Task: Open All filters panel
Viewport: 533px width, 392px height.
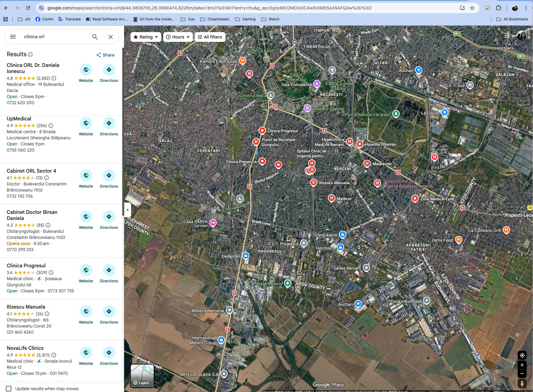Action: [210, 37]
